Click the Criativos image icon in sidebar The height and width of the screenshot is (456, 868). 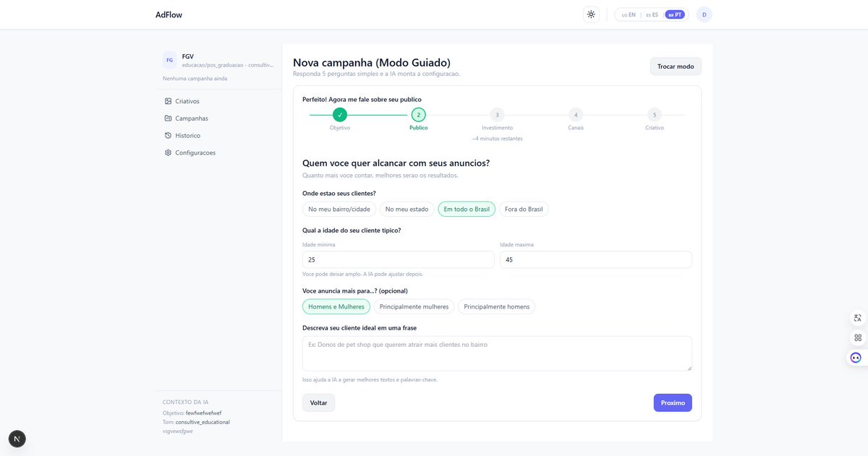168,101
